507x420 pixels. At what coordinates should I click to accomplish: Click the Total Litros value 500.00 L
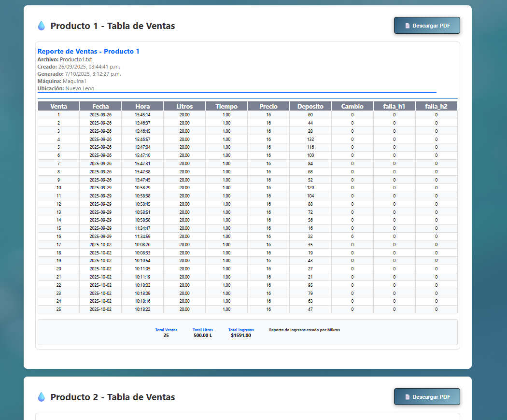pos(203,336)
